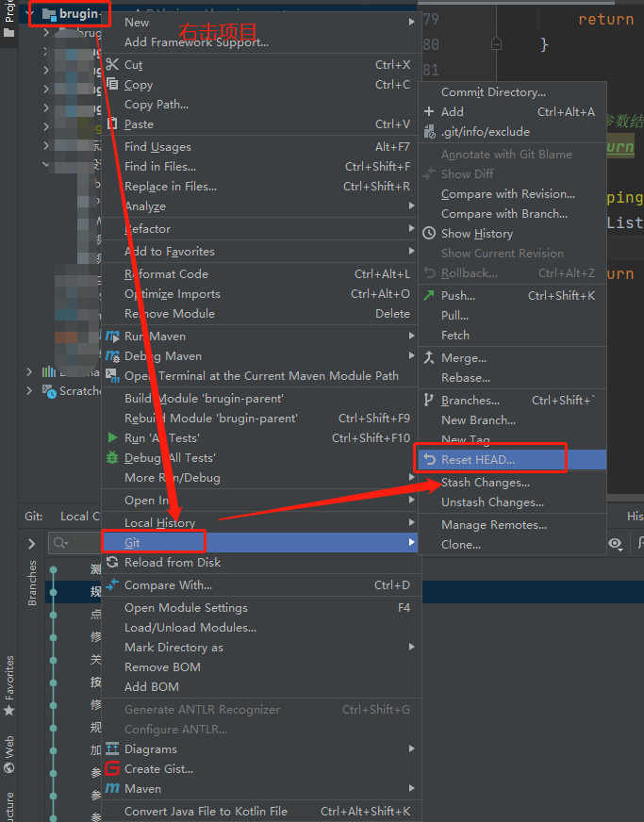
Task: Click the Favorites star icon
Action: click(8, 711)
